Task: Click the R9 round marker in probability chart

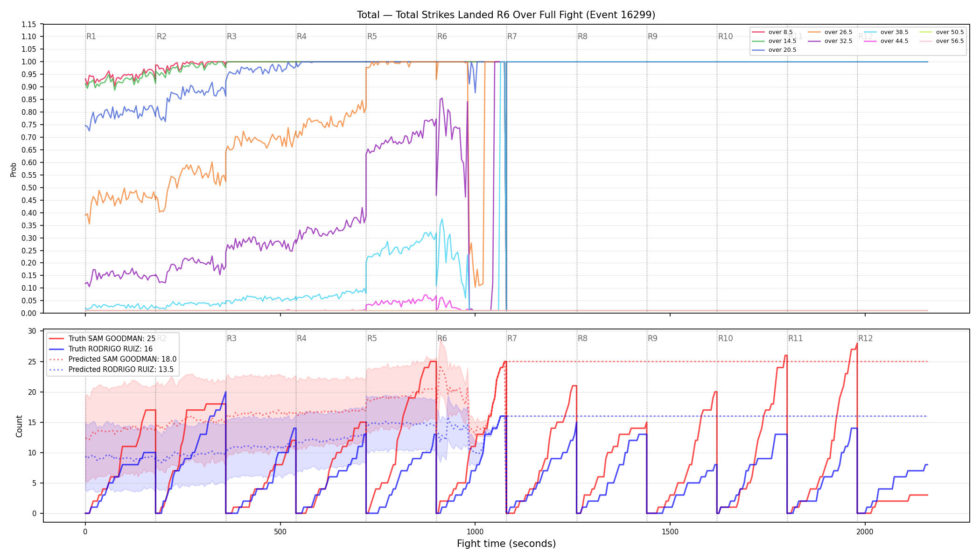Action: click(652, 36)
